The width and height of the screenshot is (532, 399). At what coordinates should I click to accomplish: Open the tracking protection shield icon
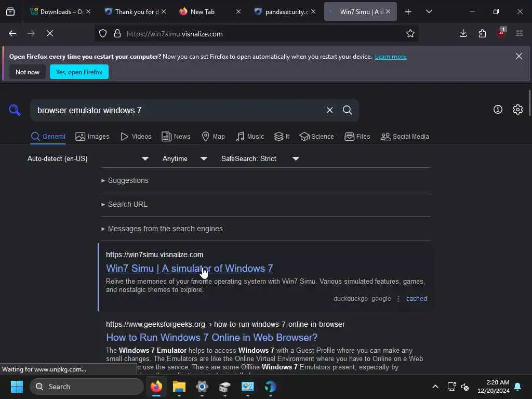(x=103, y=34)
